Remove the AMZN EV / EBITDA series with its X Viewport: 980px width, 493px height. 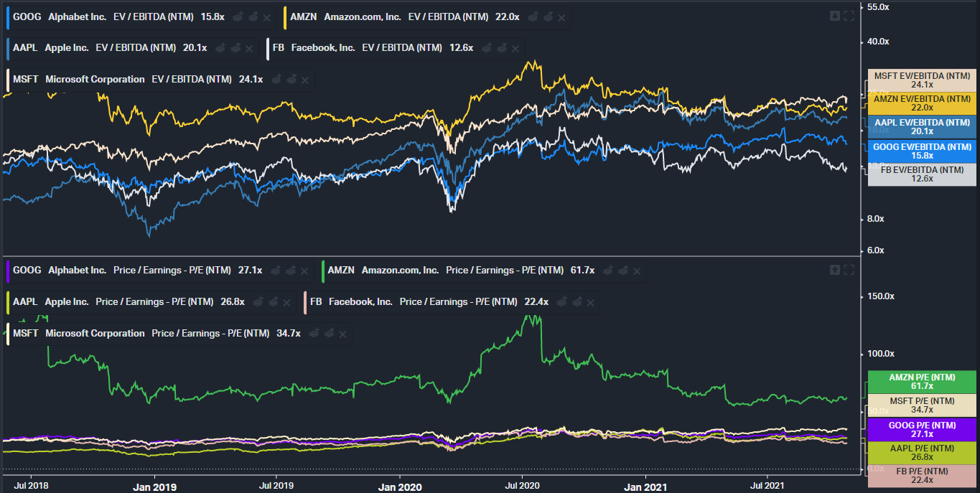pyautogui.click(x=561, y=17)
